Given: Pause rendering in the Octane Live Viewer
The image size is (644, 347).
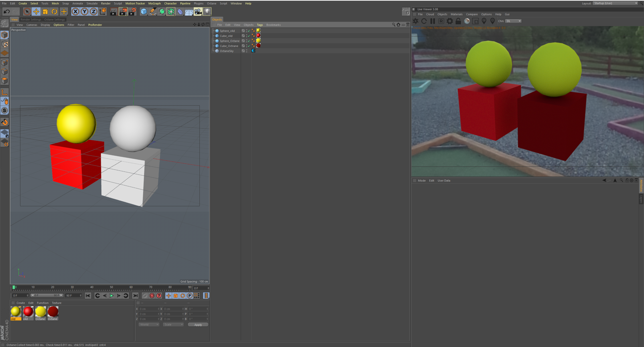Looking at the screenshot, I should [x=433, y=21].
